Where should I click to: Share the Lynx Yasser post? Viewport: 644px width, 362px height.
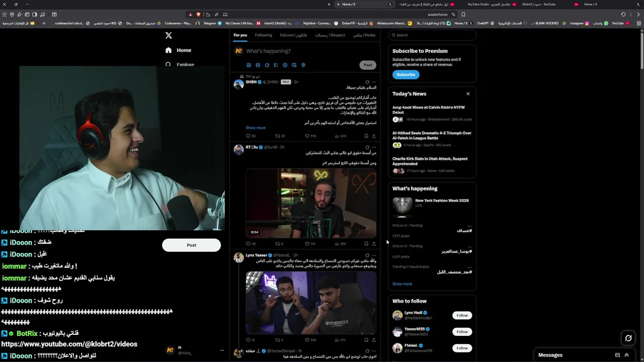coord(373,340)
